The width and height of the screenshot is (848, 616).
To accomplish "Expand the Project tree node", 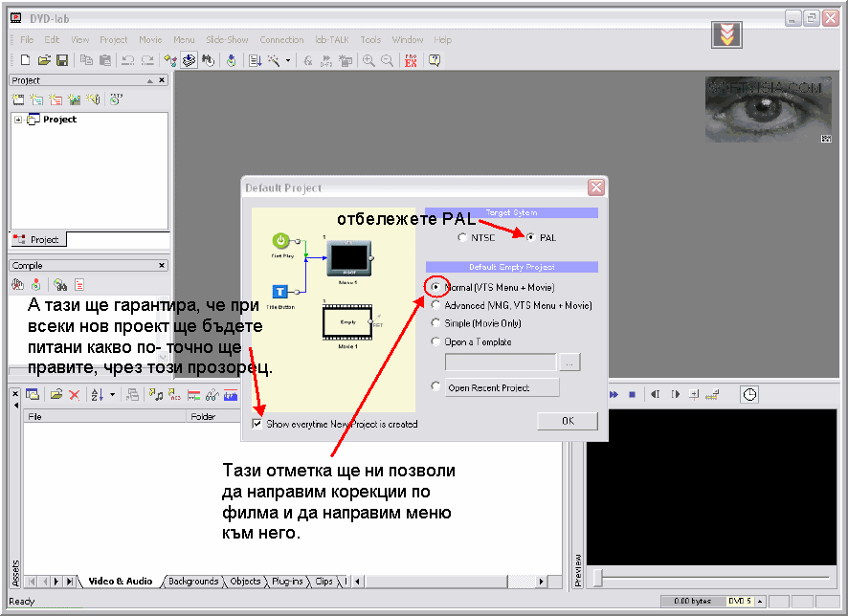I will coord(18,120).
